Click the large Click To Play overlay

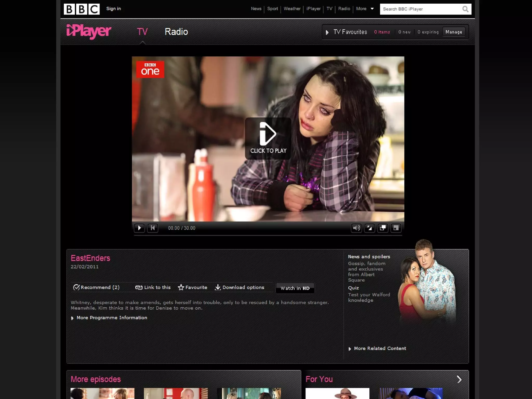point(268,138)
